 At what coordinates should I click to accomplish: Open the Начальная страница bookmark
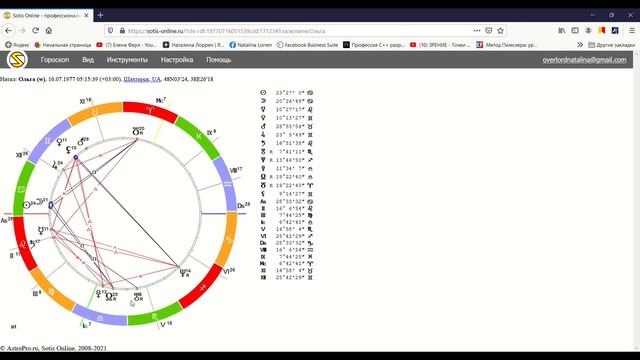tap(63, 45)
